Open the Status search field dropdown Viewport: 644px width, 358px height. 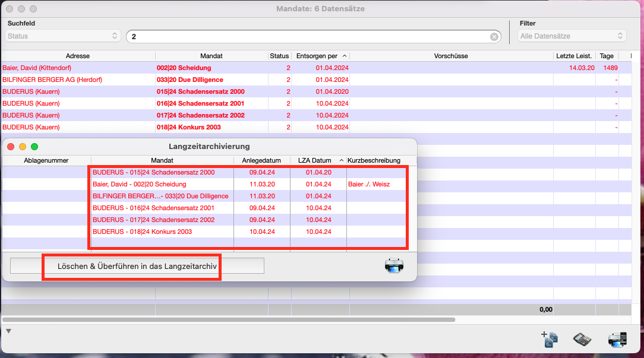click(x=63, y=36)
